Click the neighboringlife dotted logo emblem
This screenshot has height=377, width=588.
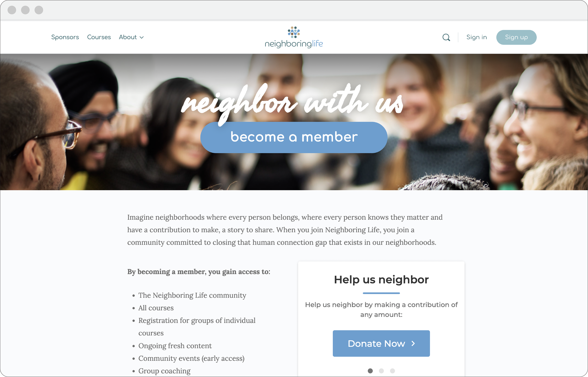click(294, 32)
